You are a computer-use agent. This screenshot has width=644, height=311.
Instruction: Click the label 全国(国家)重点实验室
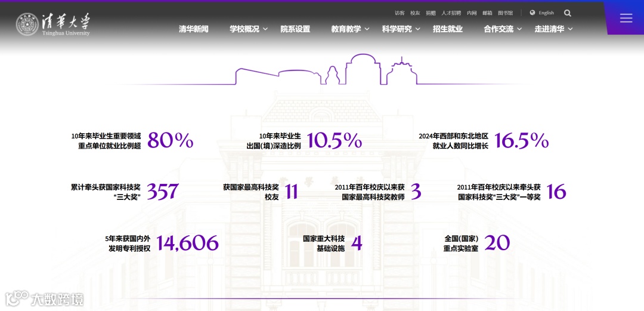tap(461, 243)
